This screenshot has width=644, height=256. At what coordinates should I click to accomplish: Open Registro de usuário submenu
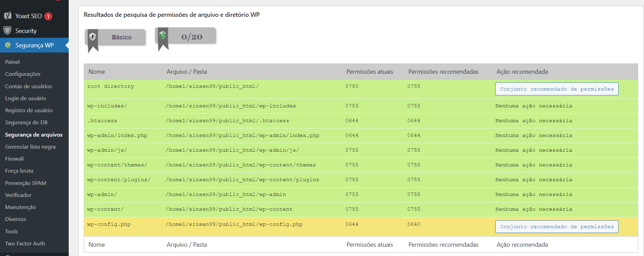pyautogui.click(x=29, y=110)
